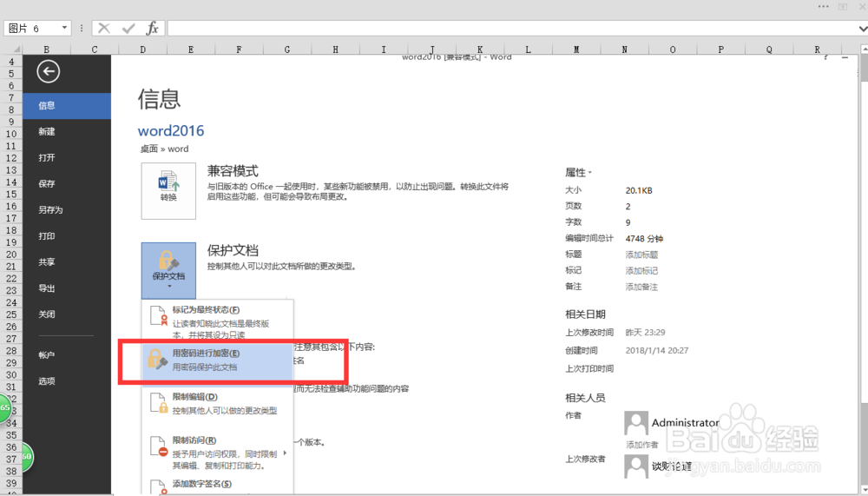Image resolution: width=868 pixels, height=496 pixels.
Task: Select column P header
Action: (720, 50)
